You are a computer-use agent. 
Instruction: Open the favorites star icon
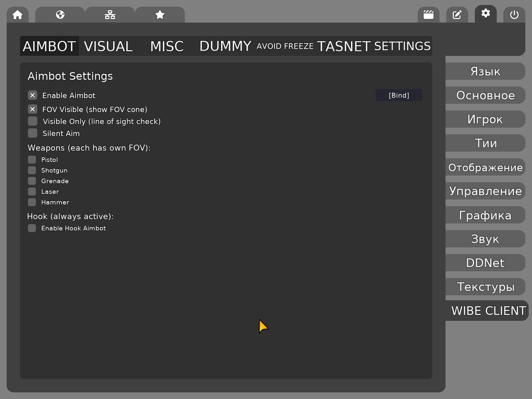pos(160,15)
